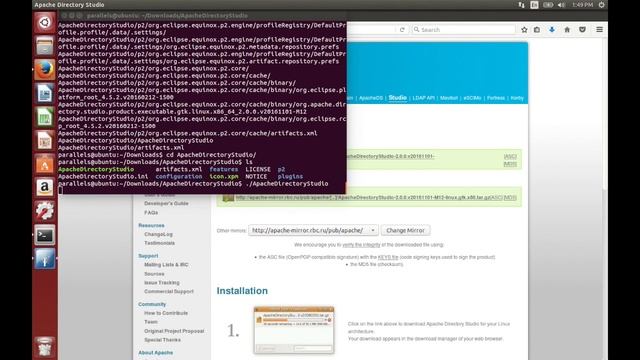Open the Original Project Proposal link
Image resolution: width=640 pixels, height=360 pixels.
click(174, 331)
